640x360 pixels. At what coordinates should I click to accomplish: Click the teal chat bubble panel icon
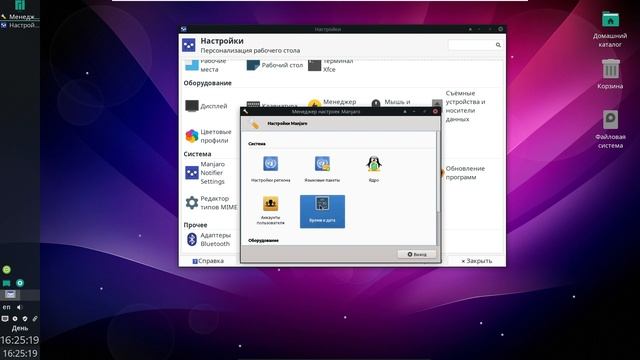[x=7, y=283]
